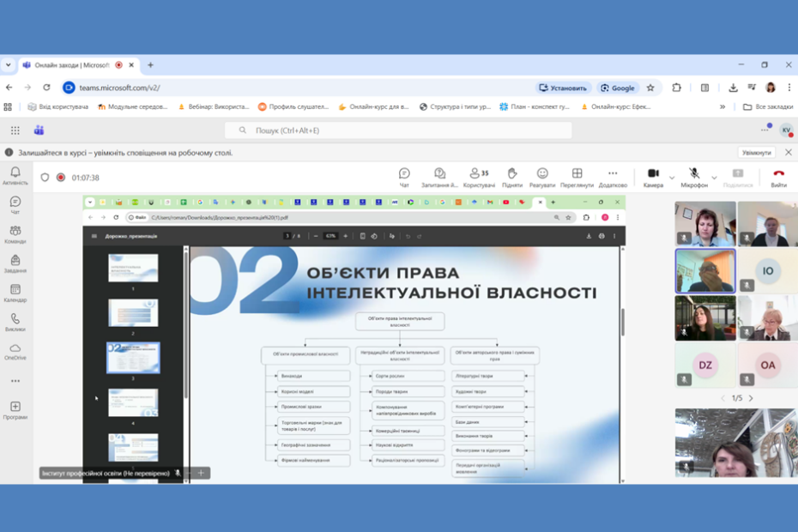The image size is (798, 532).
Task: Leave the meeting with Вийти button
Action: [778, 177]
